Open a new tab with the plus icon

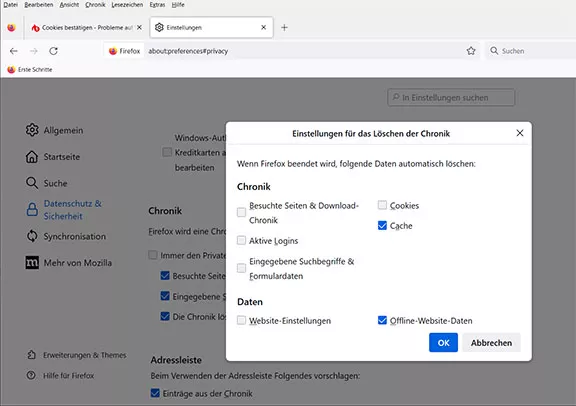(x=284, y=28)
